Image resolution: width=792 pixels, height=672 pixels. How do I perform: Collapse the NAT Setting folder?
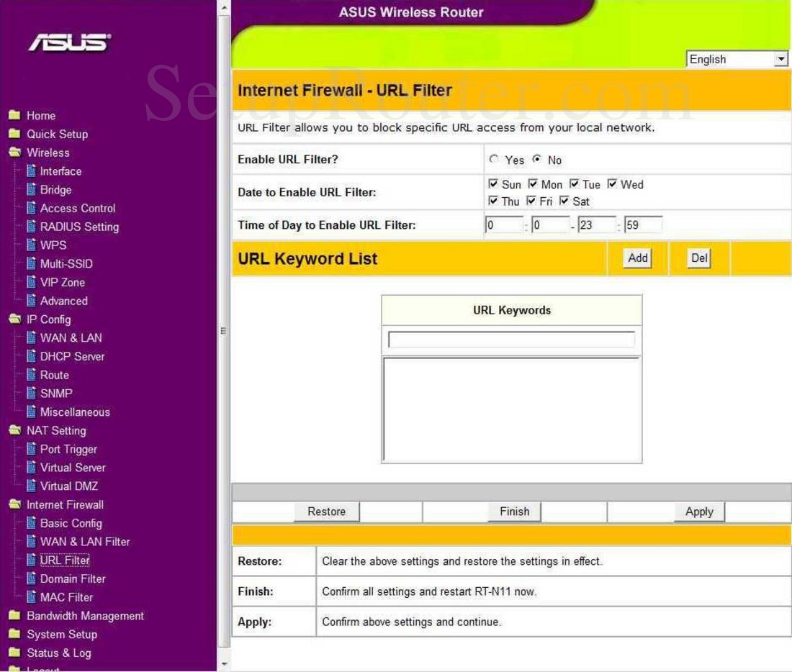click(14, 431)
